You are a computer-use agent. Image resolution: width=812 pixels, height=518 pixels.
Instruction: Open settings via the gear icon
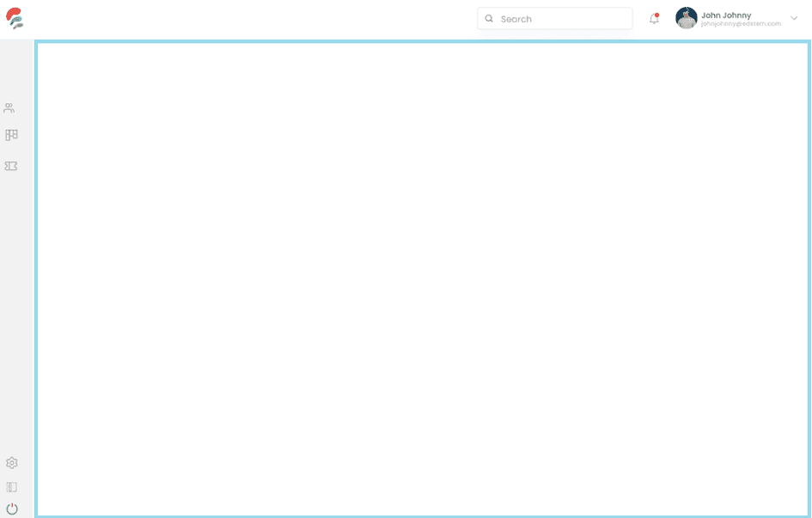point(11,463)
